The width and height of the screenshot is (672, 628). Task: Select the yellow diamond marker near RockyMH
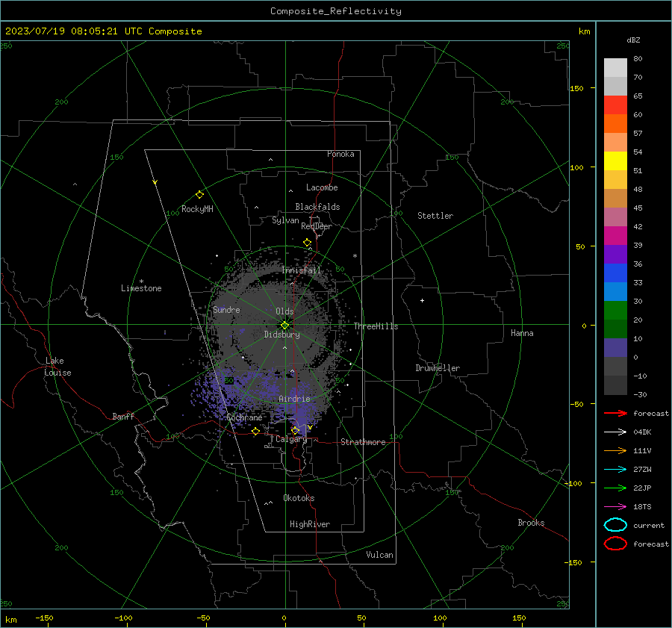(199, 195)
